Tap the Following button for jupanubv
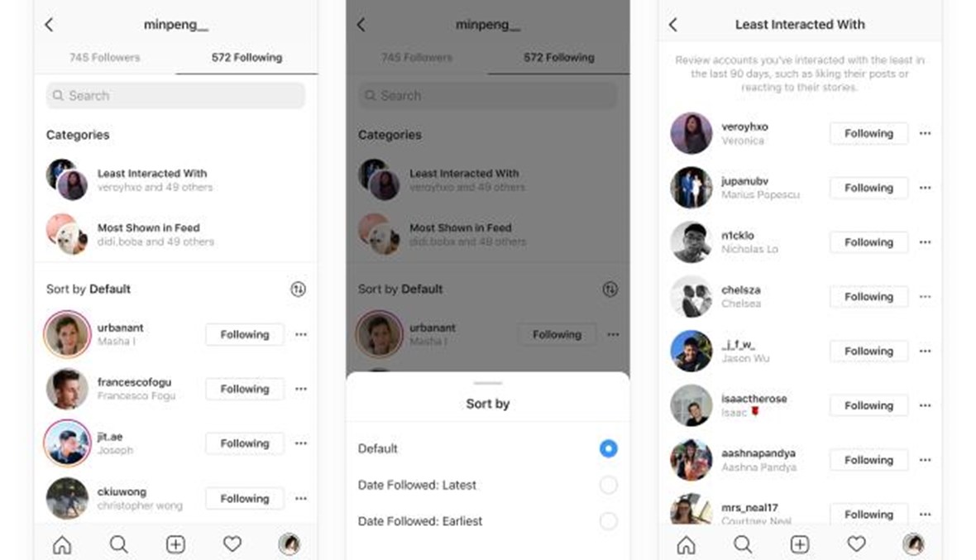Viewport: 976px width, 560px height. coord(869,188)
